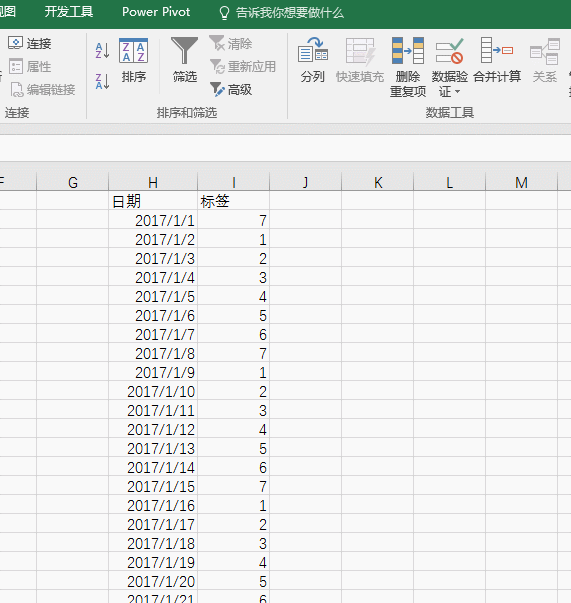Select the cell 2017/1/14
The image size is (571, 603).
tap(153, 467)
